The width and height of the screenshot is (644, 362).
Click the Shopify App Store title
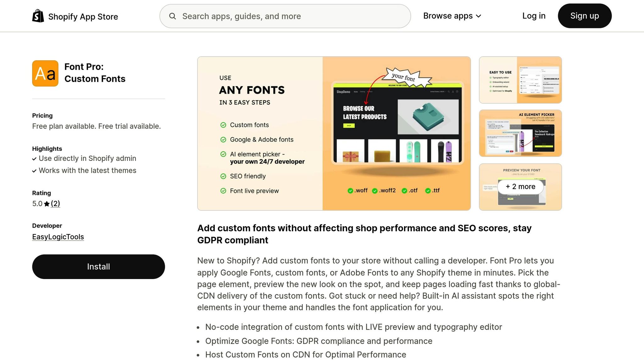83,17
